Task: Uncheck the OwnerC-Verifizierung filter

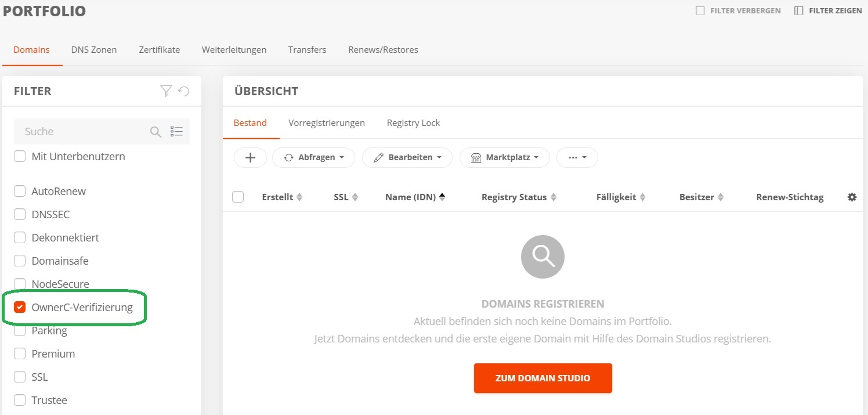Action: coord(20,307)
